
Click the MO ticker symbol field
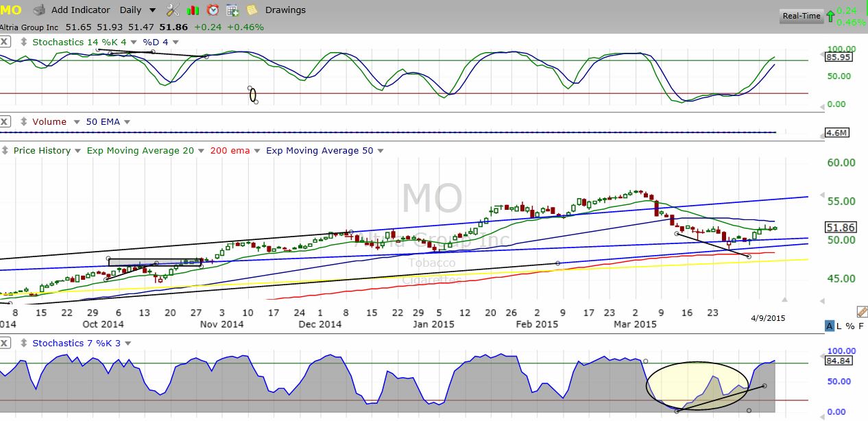[x=12, y=10]
